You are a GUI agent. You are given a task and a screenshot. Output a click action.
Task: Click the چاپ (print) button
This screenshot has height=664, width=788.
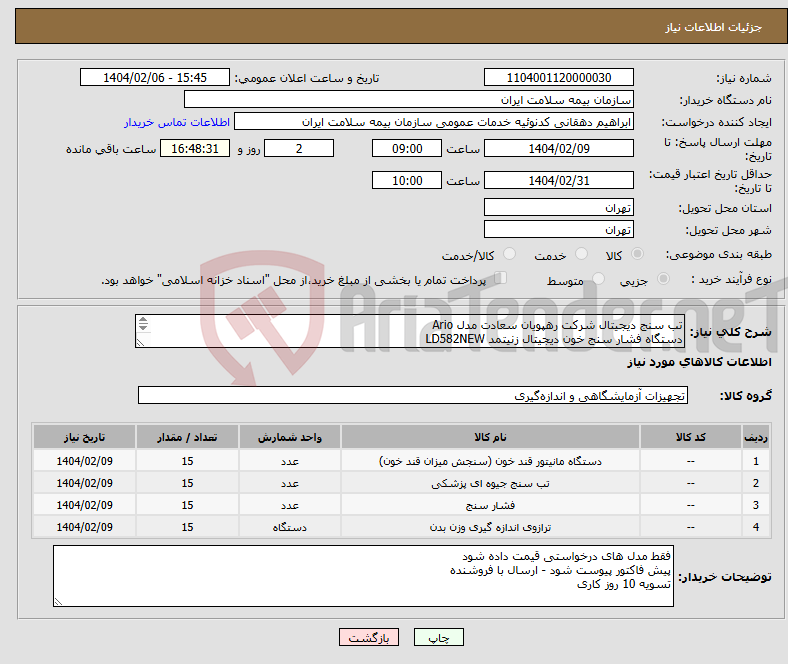pos(438,637)
